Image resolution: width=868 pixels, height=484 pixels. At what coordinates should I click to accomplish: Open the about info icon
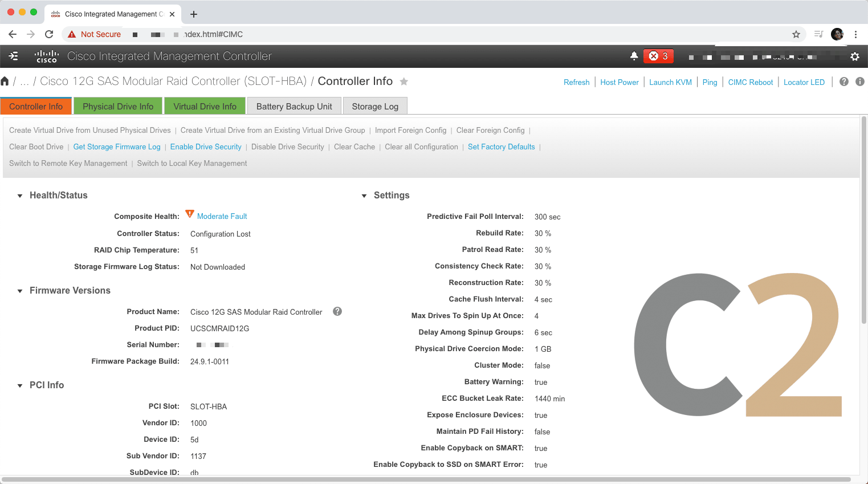[860, 82]
